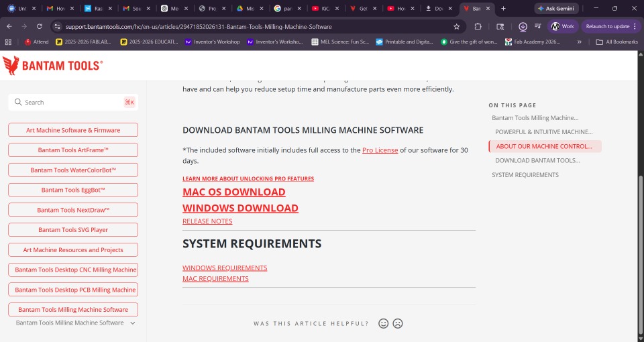Viewport: 644px width, 342px height.
Task: Open 2025-2026 FABLAB bookmark
Action: (83, 42)
